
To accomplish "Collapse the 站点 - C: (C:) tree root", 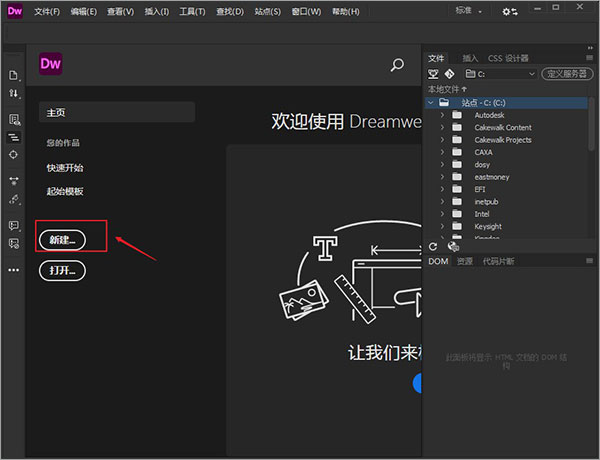I will pyautogui.click(x=431, y=103).
